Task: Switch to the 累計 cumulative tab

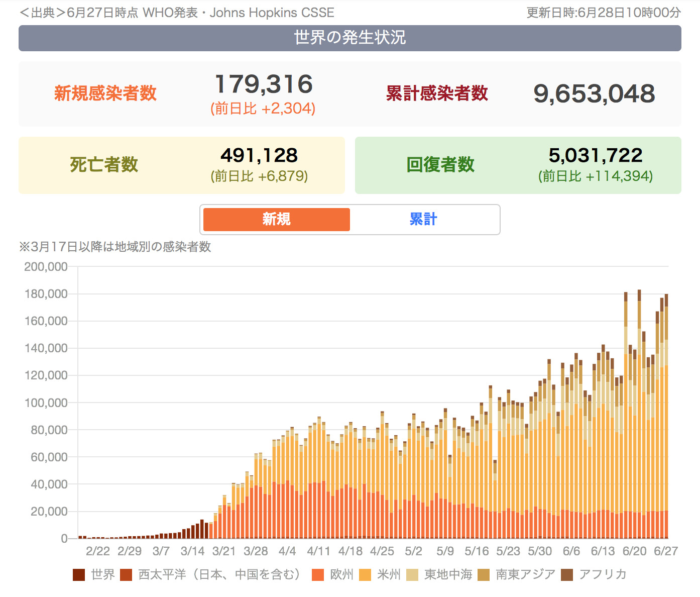Action: pyautogui.click(x=423, y=220)
